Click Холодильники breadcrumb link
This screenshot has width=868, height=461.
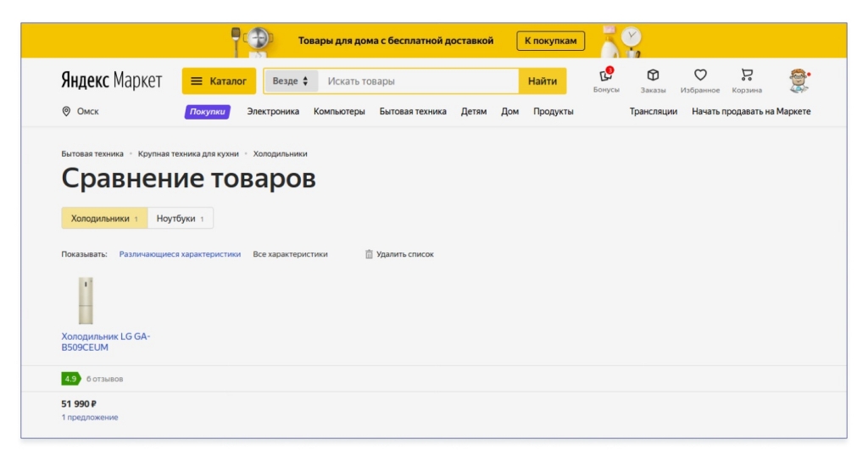[x=280, y=154]
